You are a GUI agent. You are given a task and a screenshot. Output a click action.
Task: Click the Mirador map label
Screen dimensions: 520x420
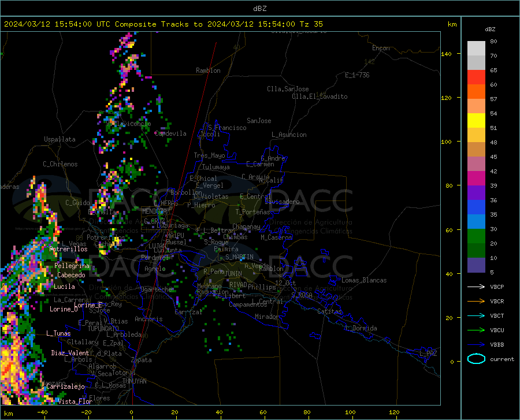click(267, 317)
